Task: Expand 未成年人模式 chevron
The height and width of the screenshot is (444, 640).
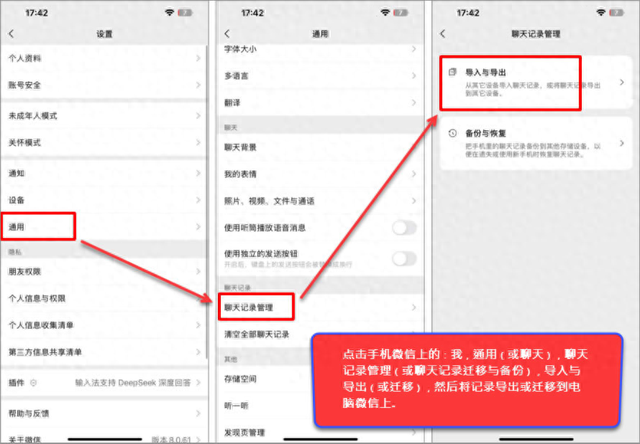Action: tap(198, 116)
